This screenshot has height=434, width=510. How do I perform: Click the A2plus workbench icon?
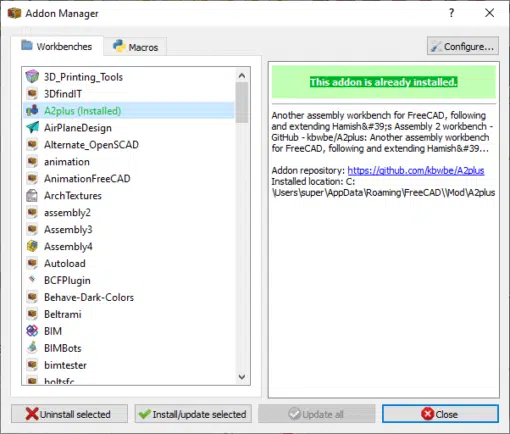(32, 111)
